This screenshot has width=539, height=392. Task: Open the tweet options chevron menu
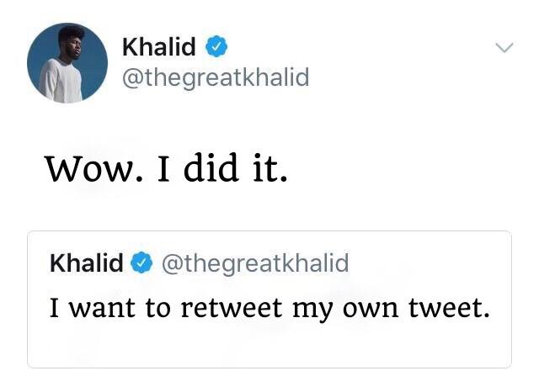503,49
